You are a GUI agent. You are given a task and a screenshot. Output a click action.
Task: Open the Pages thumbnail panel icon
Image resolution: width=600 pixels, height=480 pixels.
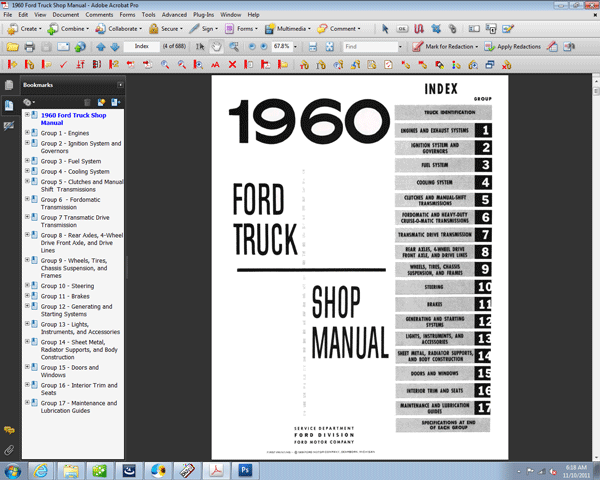[x=9, y=86]
